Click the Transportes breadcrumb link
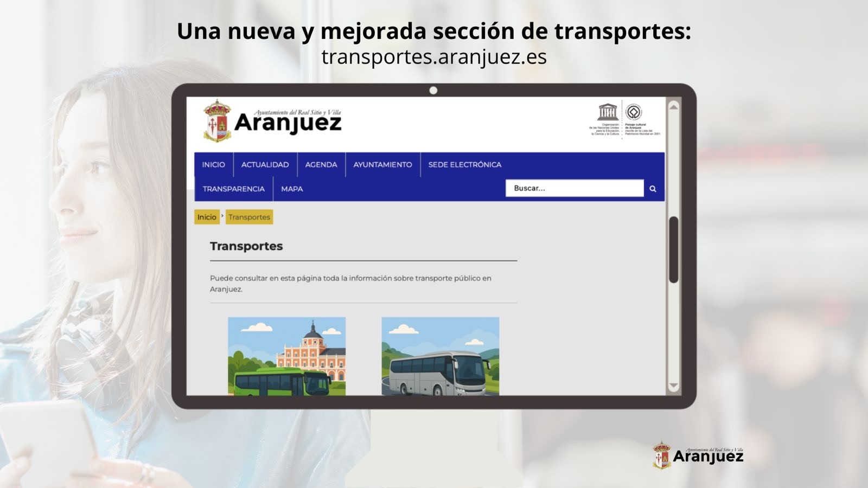868x488 pixels. 249,217
